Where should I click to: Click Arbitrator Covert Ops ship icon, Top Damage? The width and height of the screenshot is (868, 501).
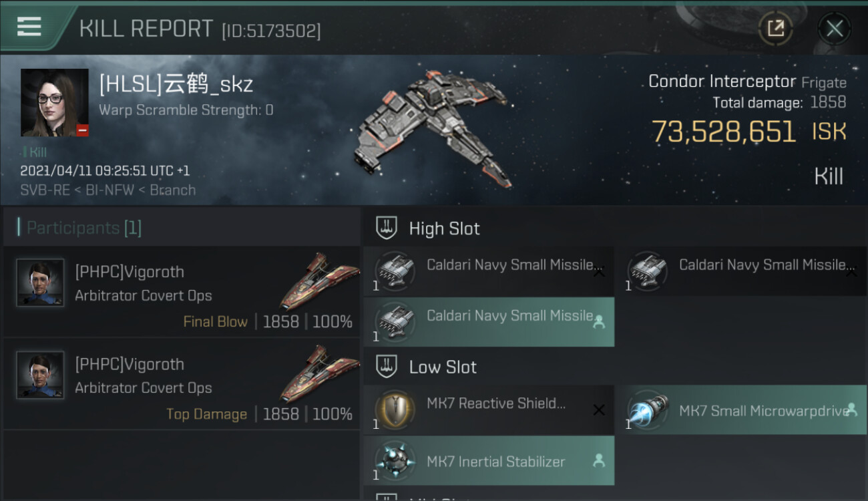[319, 373]
